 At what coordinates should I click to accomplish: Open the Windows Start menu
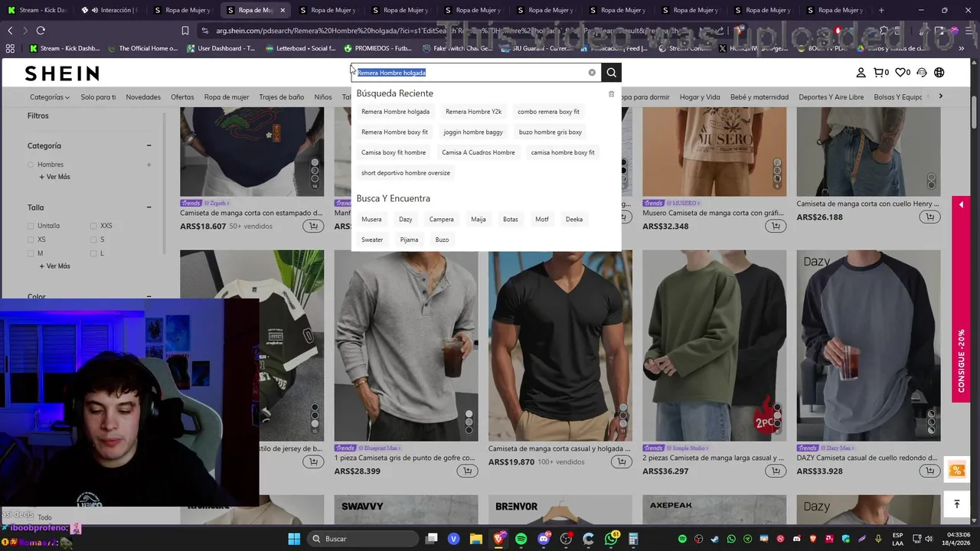pos(294,539)
